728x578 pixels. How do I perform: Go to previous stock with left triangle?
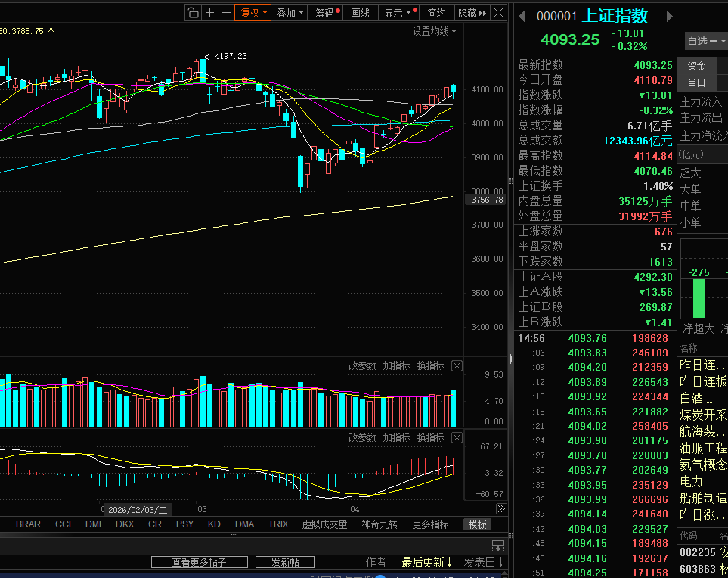(x=522, y=16)
